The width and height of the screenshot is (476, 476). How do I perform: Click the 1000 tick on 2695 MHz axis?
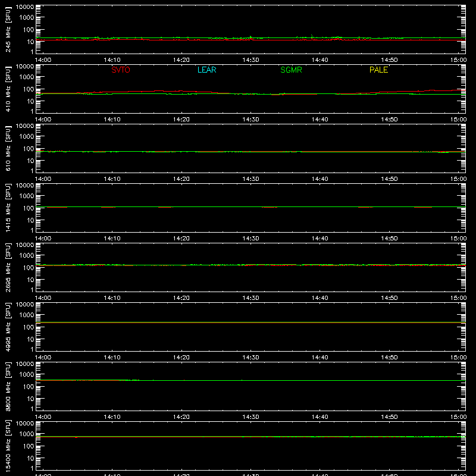pyautogui.click(x=27, y=256)
